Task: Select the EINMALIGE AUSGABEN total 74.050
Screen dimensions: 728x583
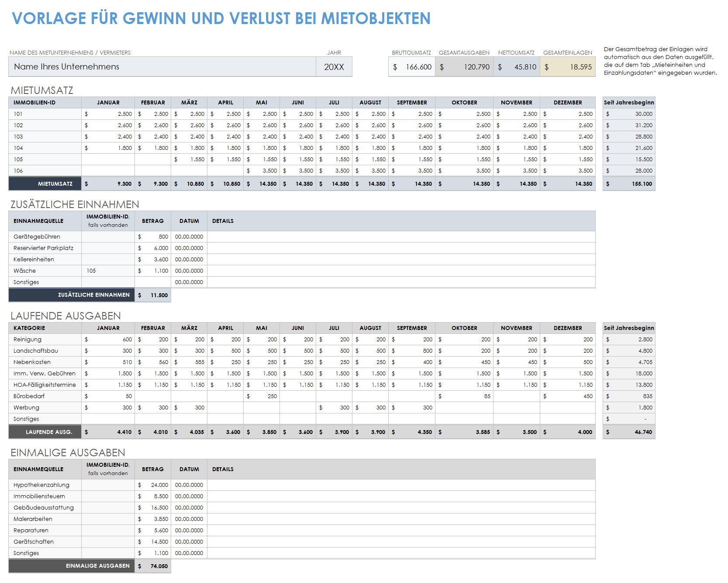Action: tap(153, 566)
